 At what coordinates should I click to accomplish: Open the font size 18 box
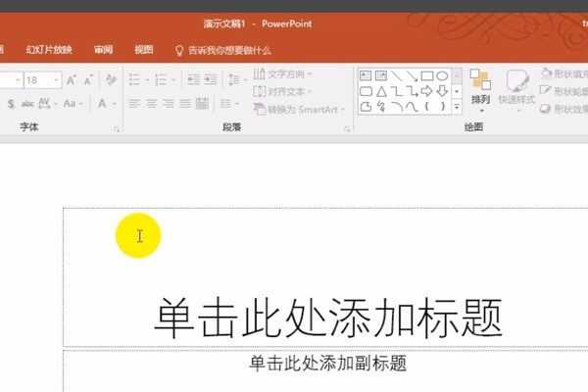[x=42, y=80]
